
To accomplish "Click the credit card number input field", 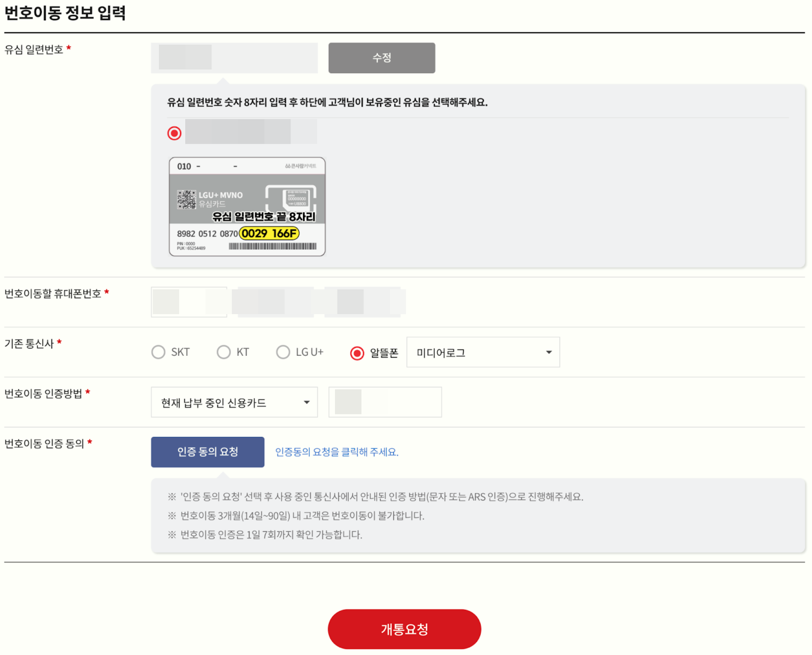I will [385, 402].
